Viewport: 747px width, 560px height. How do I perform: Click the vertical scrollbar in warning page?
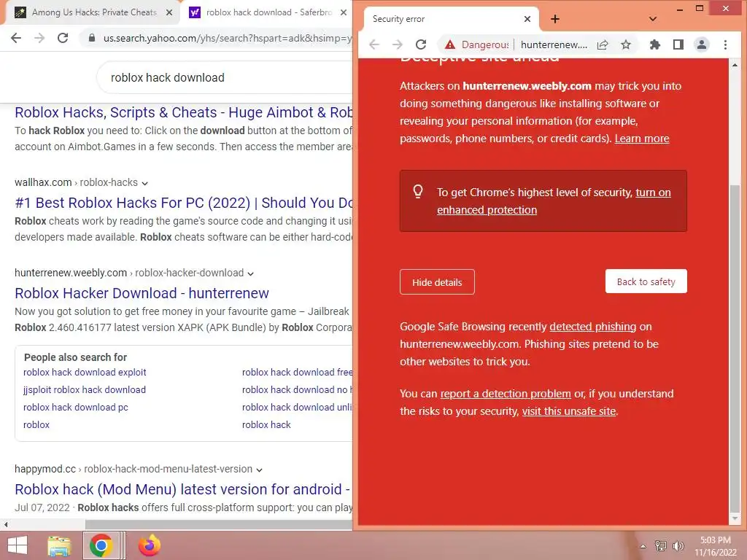tap(735, 348)
